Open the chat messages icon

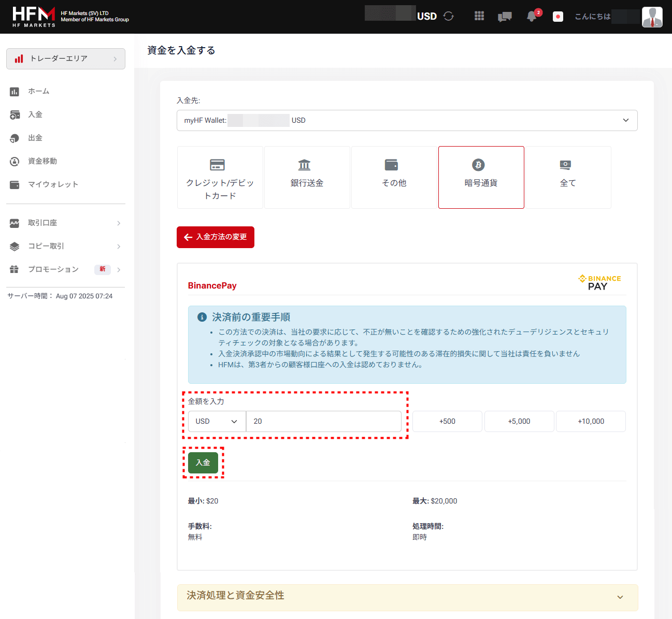click(x=505, y=17)
